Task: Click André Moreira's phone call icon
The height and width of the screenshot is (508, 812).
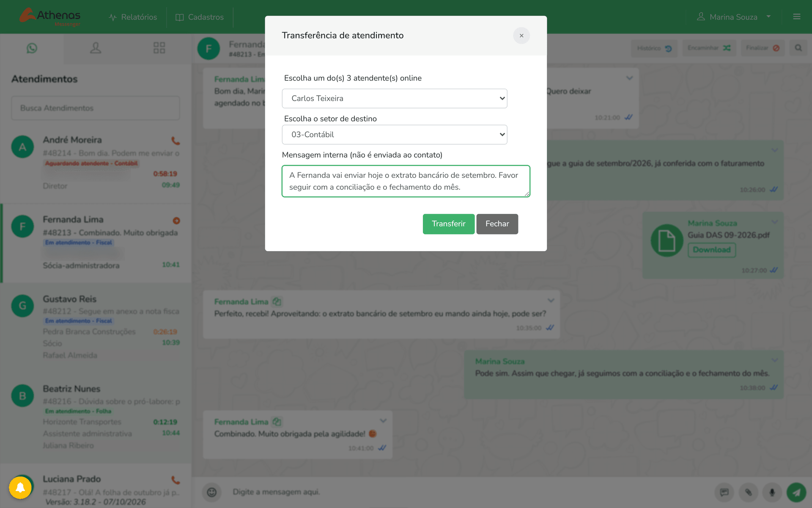Action: [x=176, y=141]
